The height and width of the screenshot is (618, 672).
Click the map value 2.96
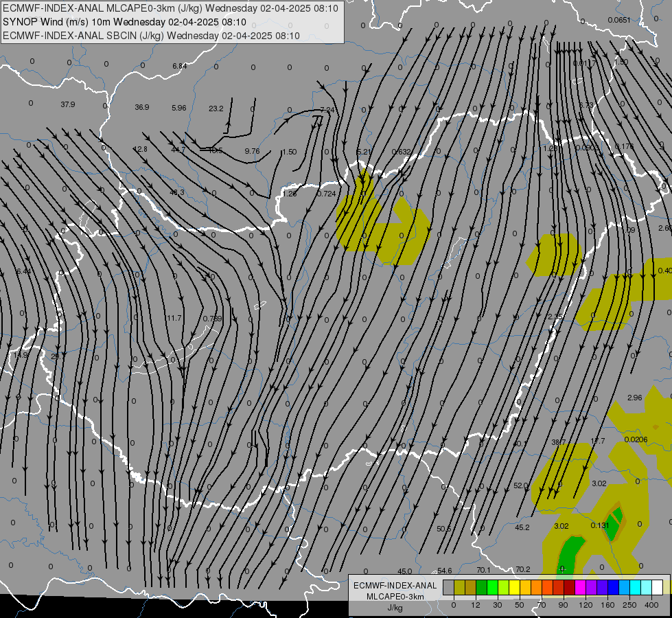(x=635, y=398)
